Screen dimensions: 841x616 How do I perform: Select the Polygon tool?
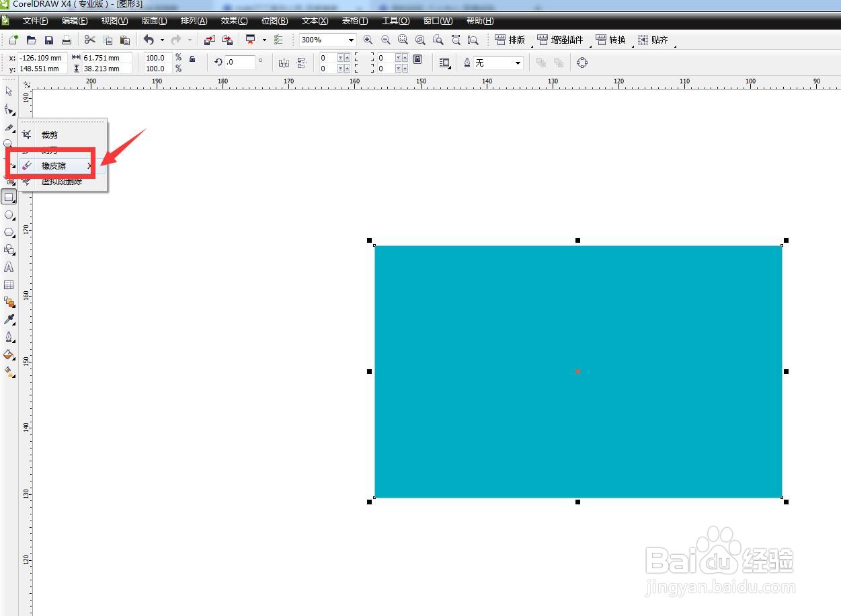(x=9, y=232)
